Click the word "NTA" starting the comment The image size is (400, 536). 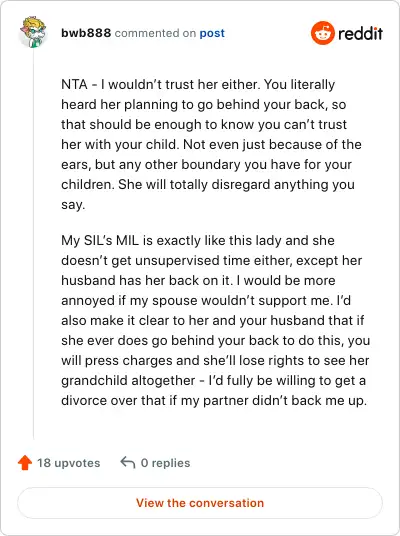click(x=74, y=84)
